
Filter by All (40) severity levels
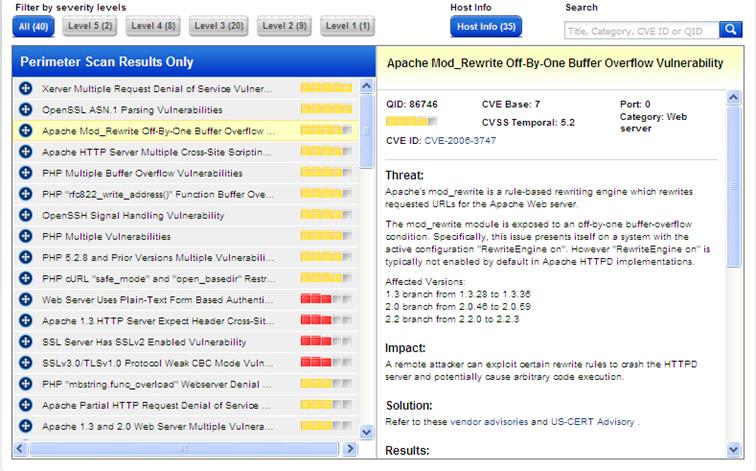pyautogui.click(x=33, y=27)
